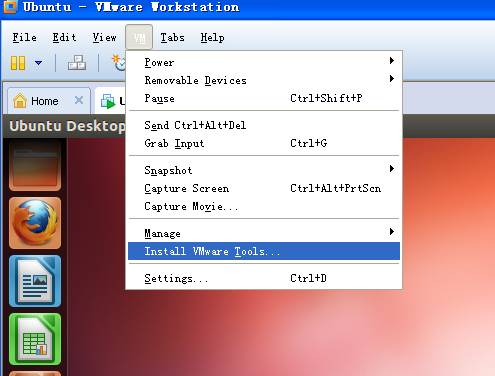Open the Tabs menu
The width and height of the screenshot is (495, 376).
click(x=172, y=37)
